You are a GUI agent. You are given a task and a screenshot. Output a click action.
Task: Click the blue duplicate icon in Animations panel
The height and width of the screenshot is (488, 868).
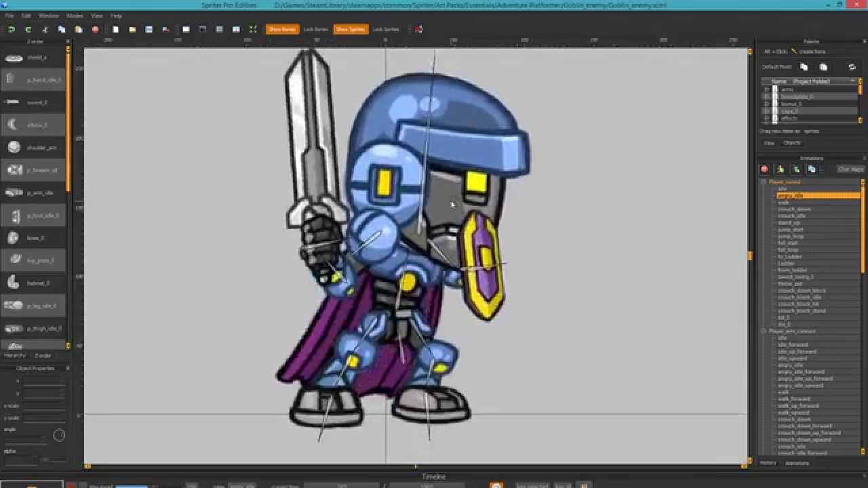pyautogui.click(x=812, y=169)
